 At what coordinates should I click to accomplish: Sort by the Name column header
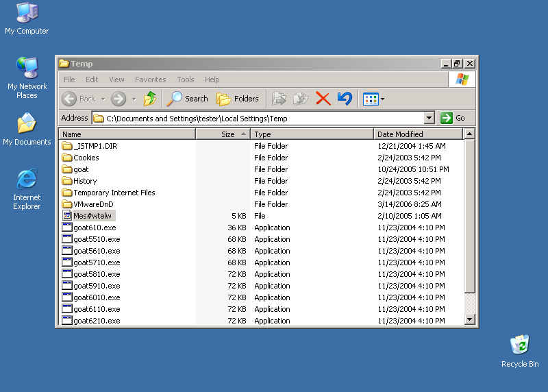[x=127, y=134]
